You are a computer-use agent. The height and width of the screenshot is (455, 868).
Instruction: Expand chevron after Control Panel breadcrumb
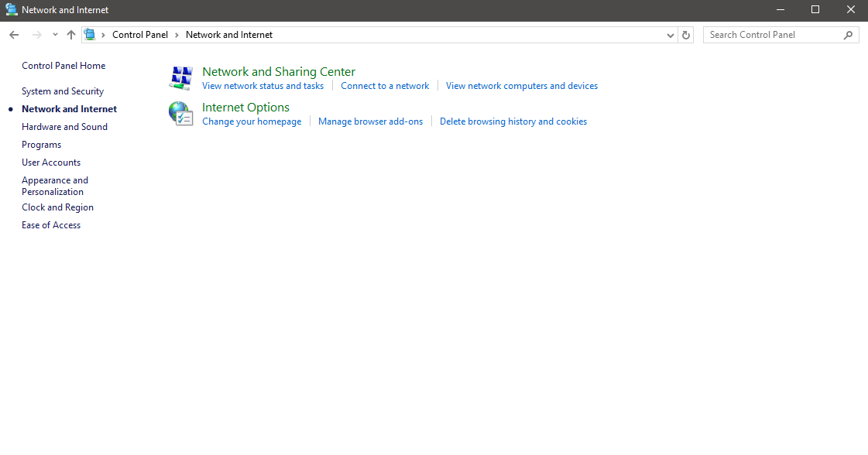pyautogui.click(x=177, y=35)
